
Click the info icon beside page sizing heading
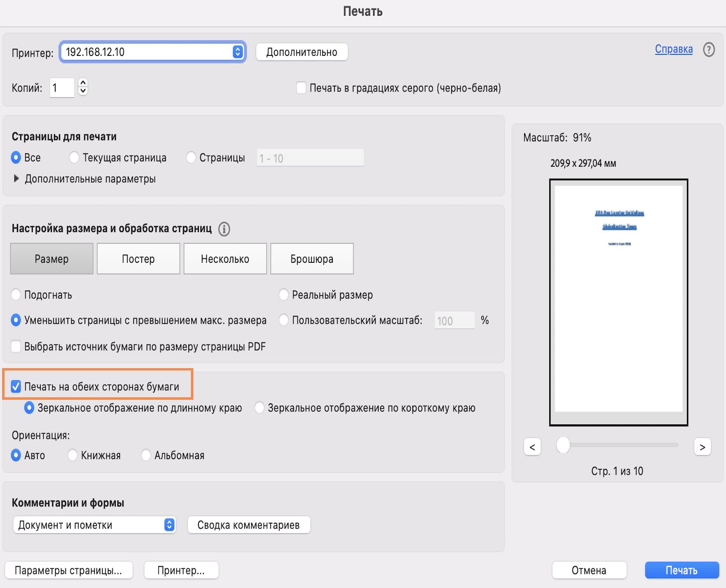[x=224, y=229]
